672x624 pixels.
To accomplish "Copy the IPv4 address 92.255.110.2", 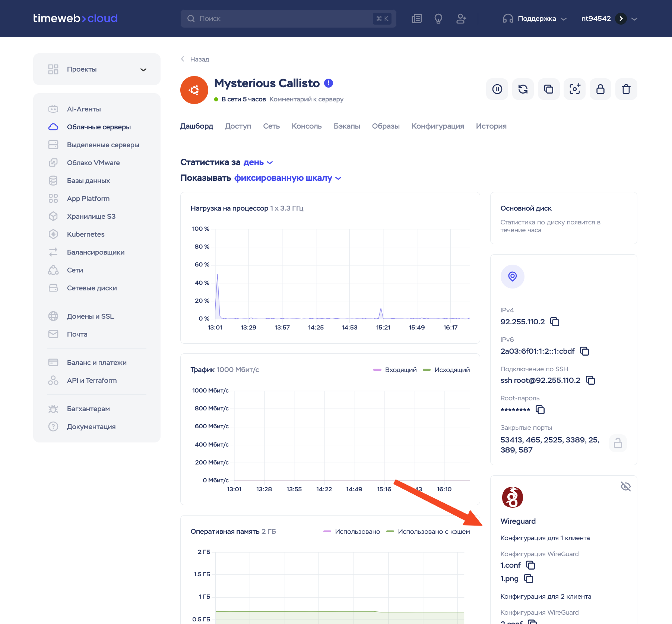I will [555, 322].
